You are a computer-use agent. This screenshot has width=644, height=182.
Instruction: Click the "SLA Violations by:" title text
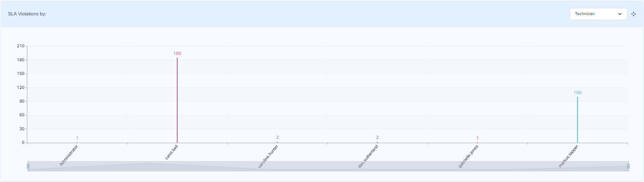tap(27, 14)
